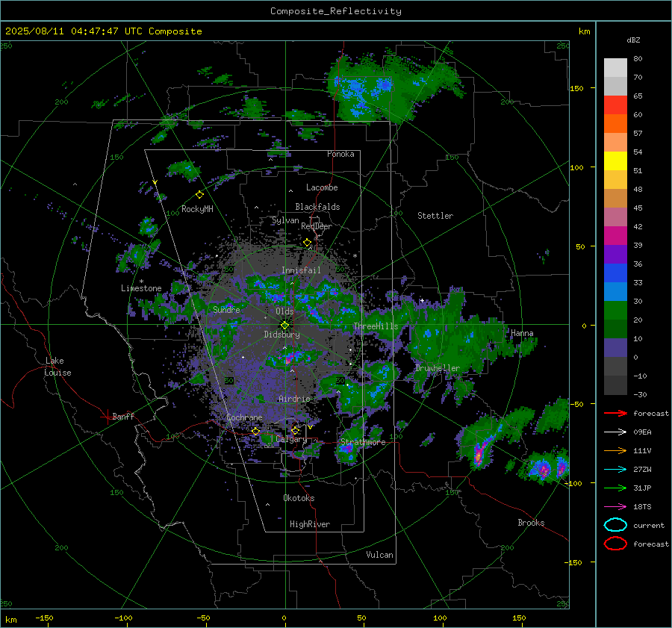
Task: Select the bright green swatch in dBZ legend
Action: [615, 310]
